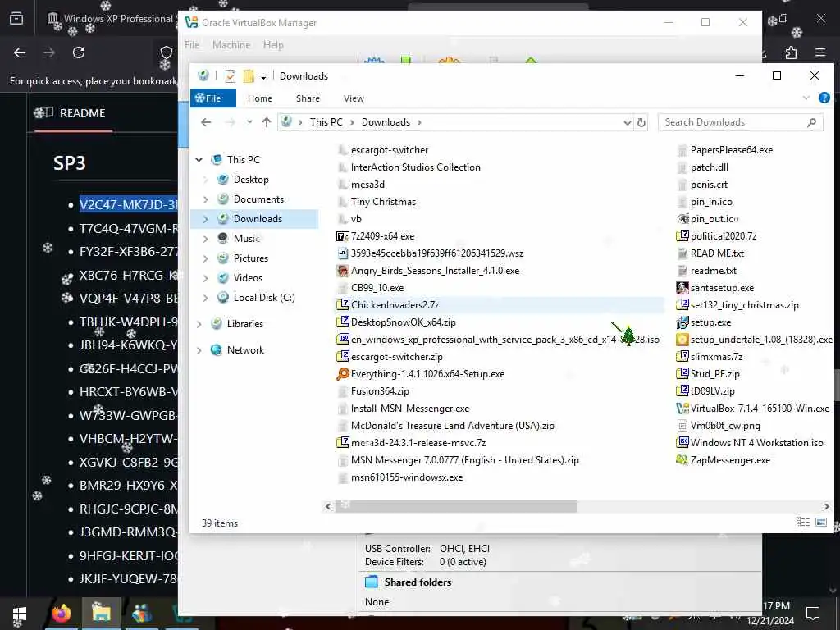Select the ChickenInvaders2.7z archive icon
This screenshot has height=630, width=840.
point(342,305)
